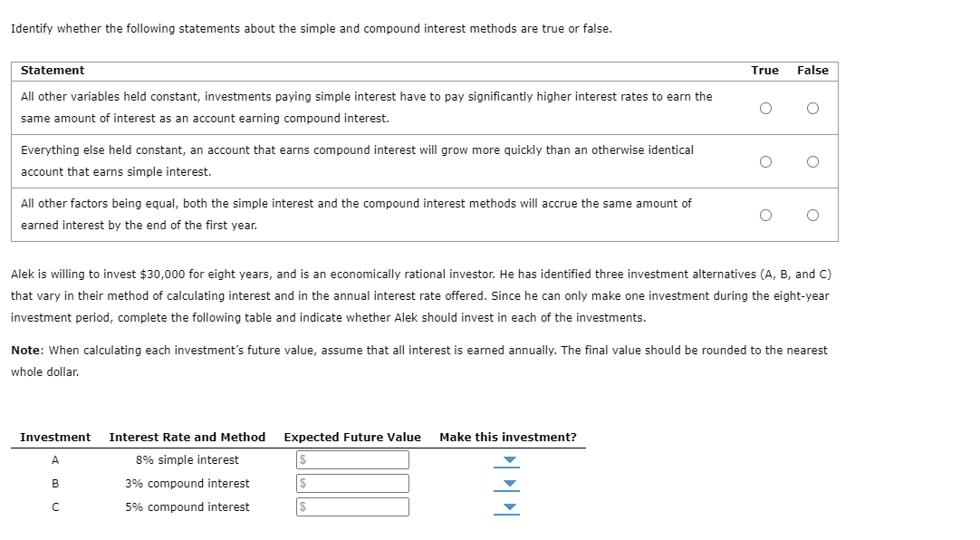Click the True column header
Screen dimensions: 980x540
tap(764, 70)
